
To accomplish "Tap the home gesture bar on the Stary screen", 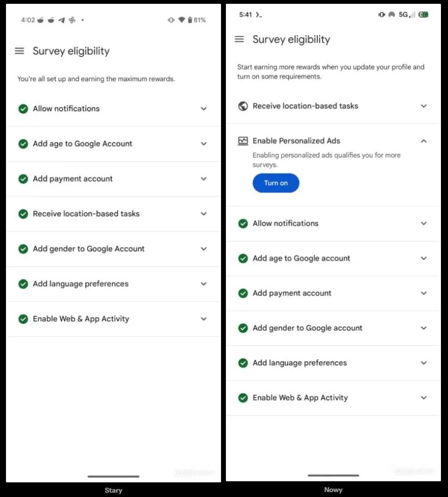I will [x=113, y=476].
